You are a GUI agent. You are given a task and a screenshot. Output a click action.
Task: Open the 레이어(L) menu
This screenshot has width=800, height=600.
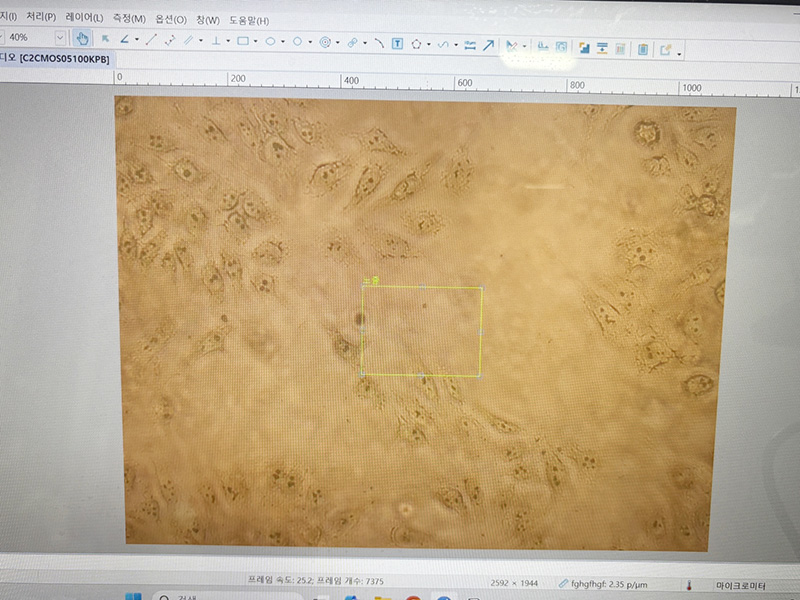click(84, 19)
